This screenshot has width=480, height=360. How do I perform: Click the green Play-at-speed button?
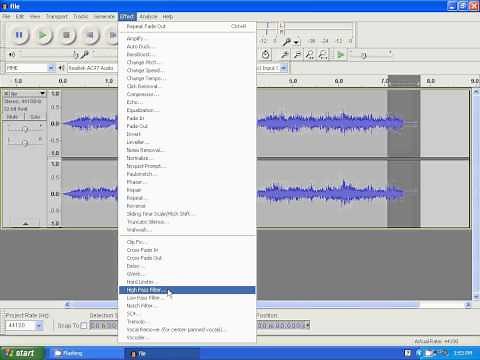tap(340, 54)
